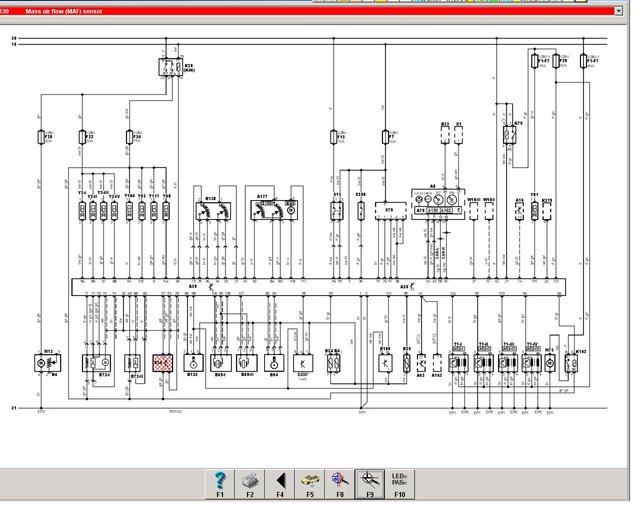The height and width of the screenshot is (512, 640).
Task: Select the F8 component locator tool
Action: click(x=340, y=484)
